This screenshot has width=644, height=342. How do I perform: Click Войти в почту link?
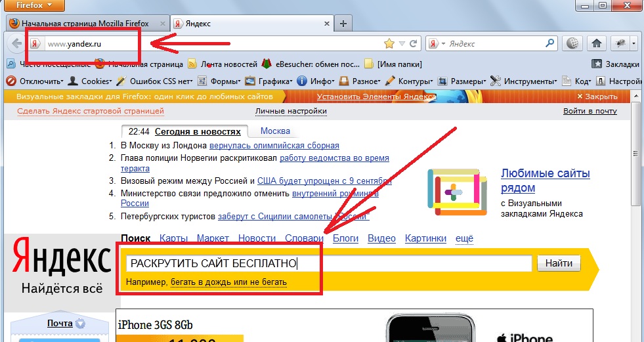click(x=590, y=111)
